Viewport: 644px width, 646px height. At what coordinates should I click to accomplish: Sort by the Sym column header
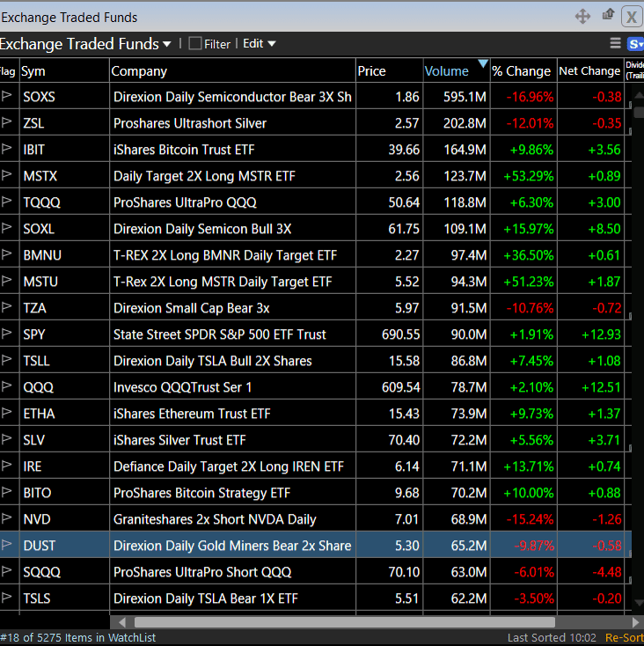(64, 71)
